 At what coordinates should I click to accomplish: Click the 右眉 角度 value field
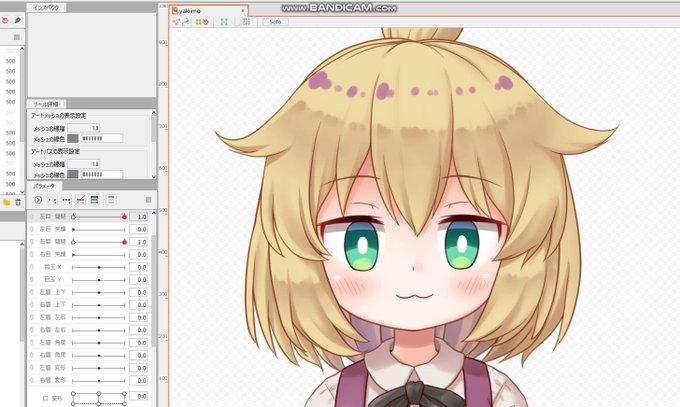tap(138, 355)
